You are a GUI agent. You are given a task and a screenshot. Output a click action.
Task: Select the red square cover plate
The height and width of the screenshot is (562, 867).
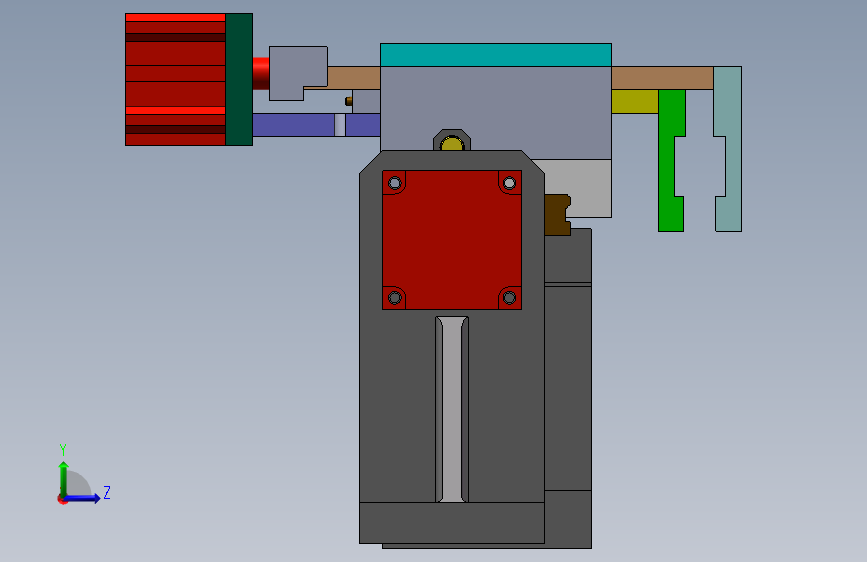tap(452, 240)
